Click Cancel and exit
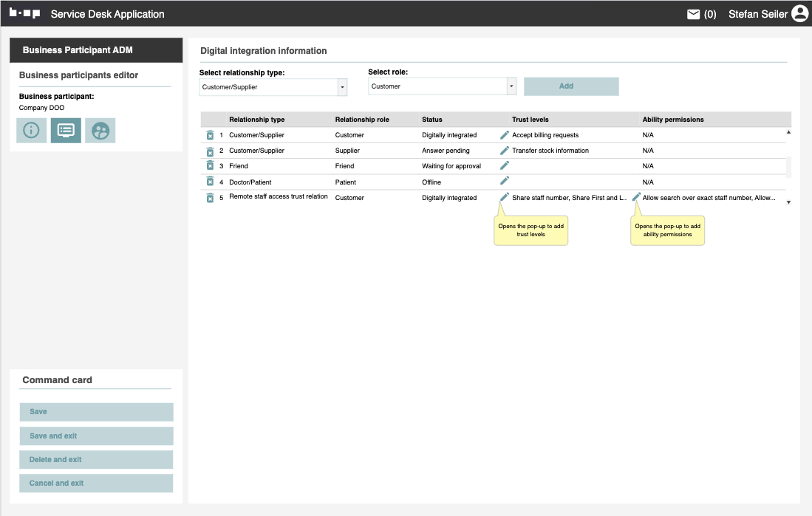Viewport: 812px width, 516px height. click(96, 483)
